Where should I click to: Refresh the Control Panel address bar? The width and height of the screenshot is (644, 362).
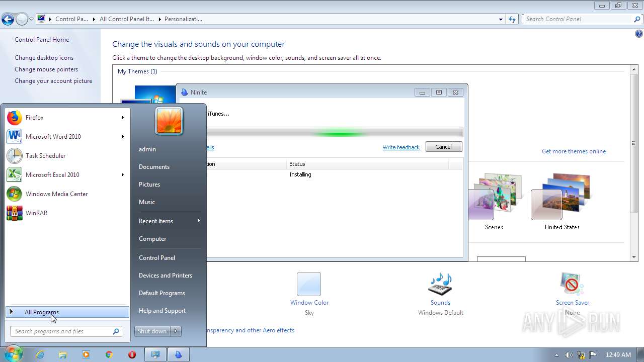(x=512, y=19)
